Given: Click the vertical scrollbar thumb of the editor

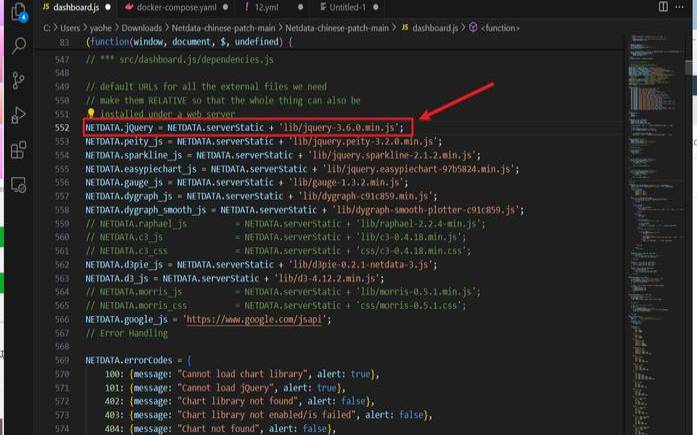Looking at the screenshot, I should click(689, 68).
